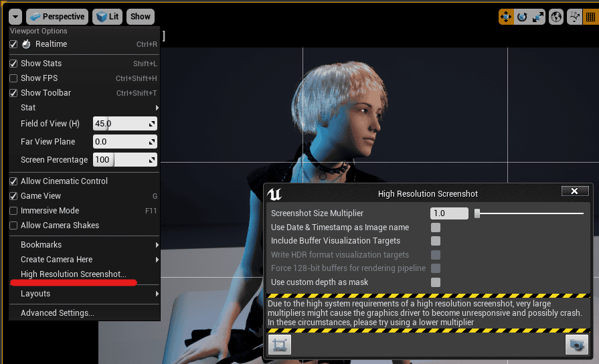The image size is (599, 364).
Task: Expand the Stat submenu
Action: pyautogui.click(x=84, y=108)
